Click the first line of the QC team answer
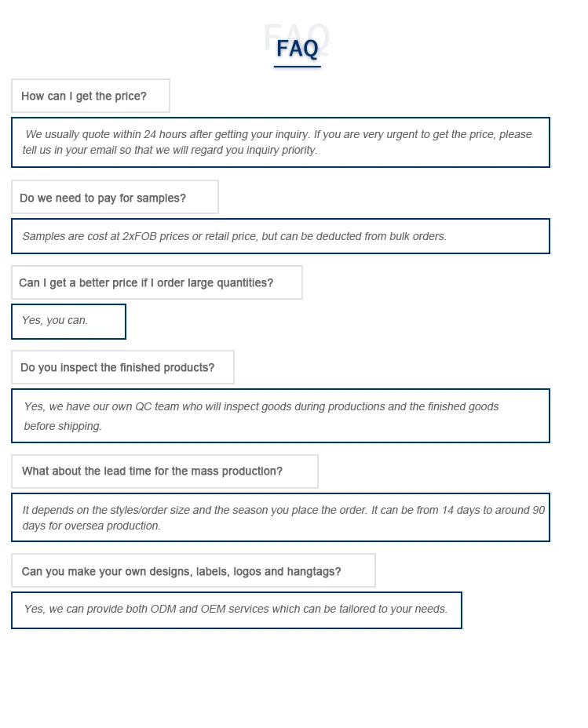Viewport: 588px width, 728px height. (x=261, y=406)
